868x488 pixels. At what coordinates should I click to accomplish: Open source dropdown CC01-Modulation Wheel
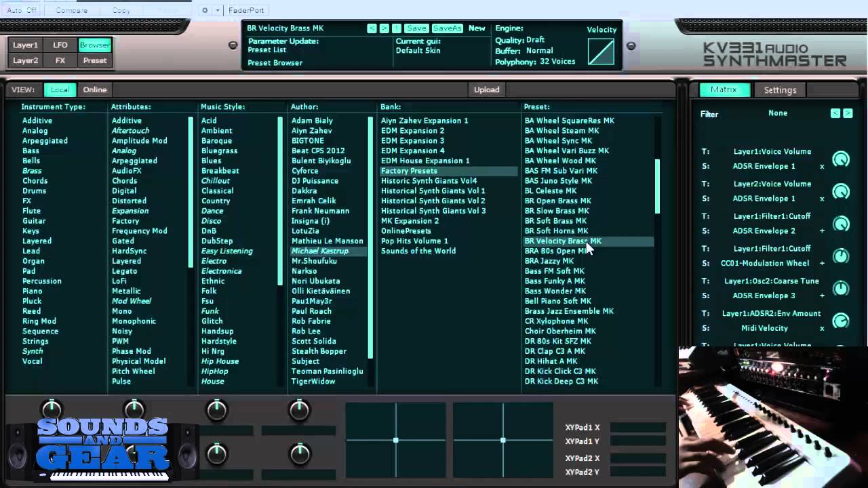[765, 263]
